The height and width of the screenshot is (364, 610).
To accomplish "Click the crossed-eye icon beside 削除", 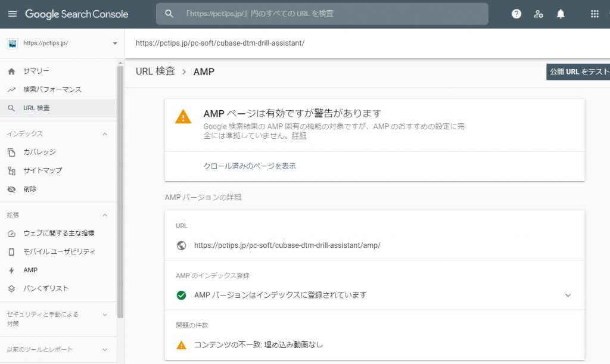I will click(x=12, y=189).
